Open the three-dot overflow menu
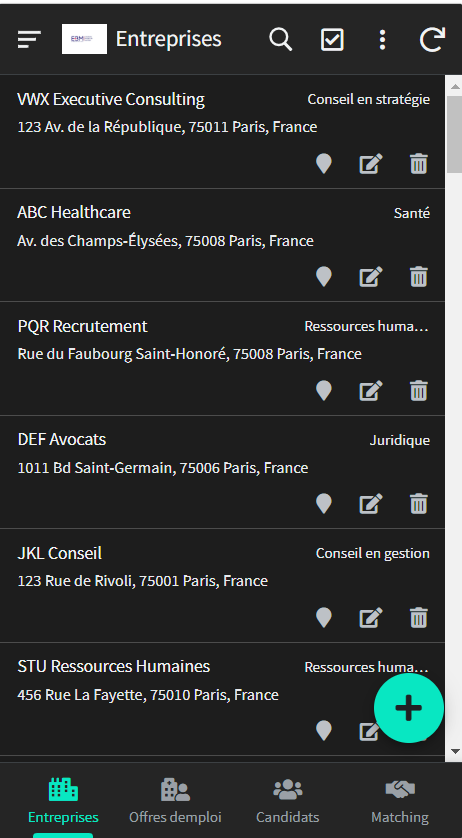 [382, 40]
